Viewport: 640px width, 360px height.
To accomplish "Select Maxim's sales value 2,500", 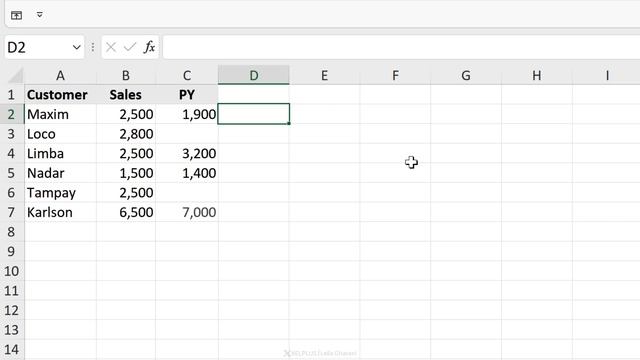I will 126,114.
